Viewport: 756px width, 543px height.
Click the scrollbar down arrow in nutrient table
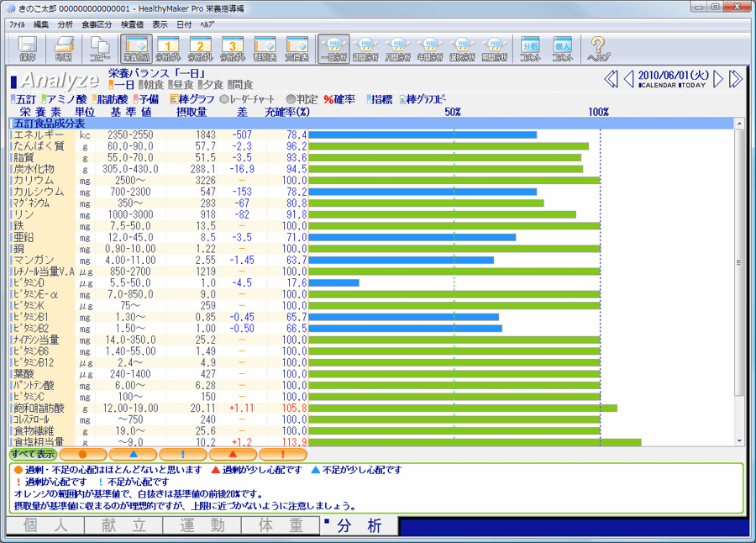(x=739, y=441)
